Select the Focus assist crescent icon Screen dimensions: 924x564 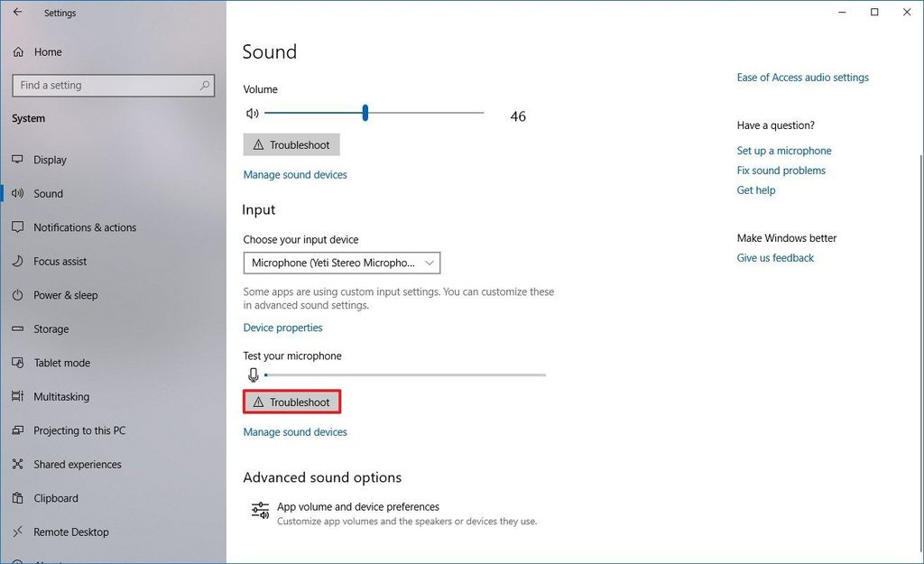[19, 261]
